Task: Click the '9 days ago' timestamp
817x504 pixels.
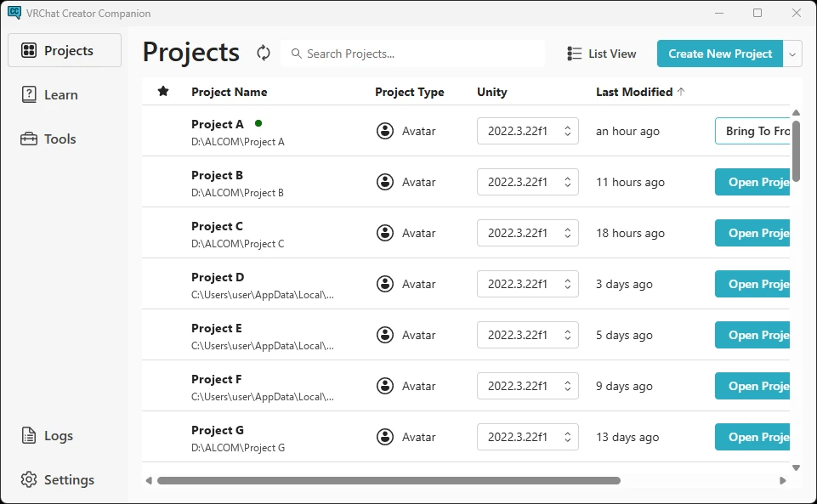Action: [624, 387]
